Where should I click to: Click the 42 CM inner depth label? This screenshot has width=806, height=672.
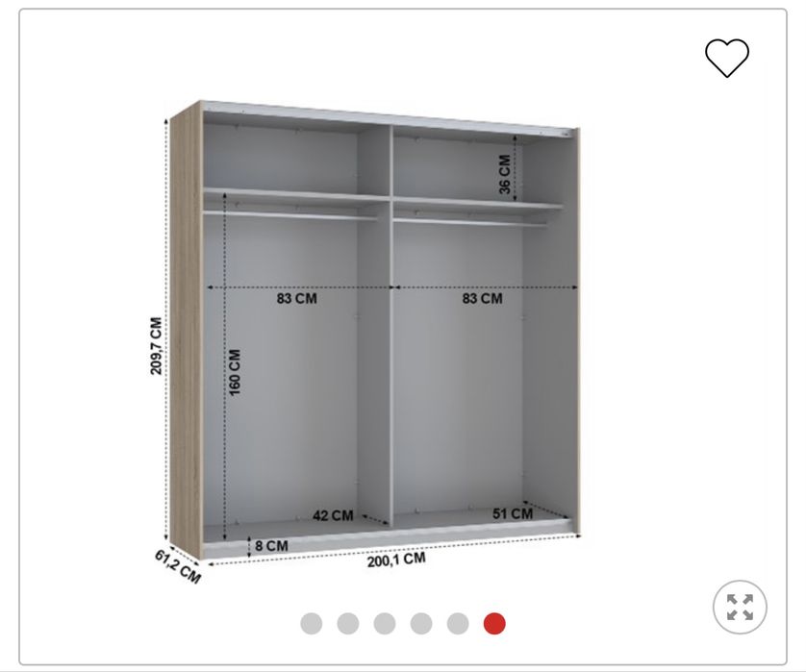point(333,515)
